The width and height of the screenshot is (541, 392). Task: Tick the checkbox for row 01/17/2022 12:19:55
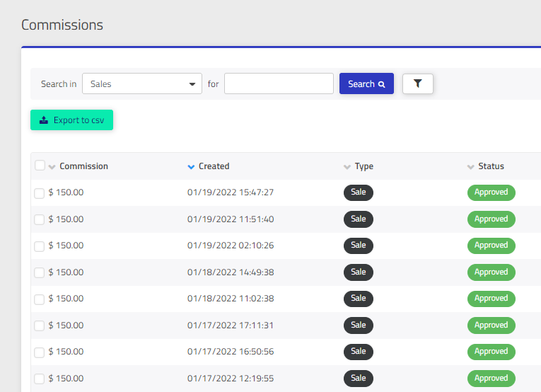tap(40, 379)
